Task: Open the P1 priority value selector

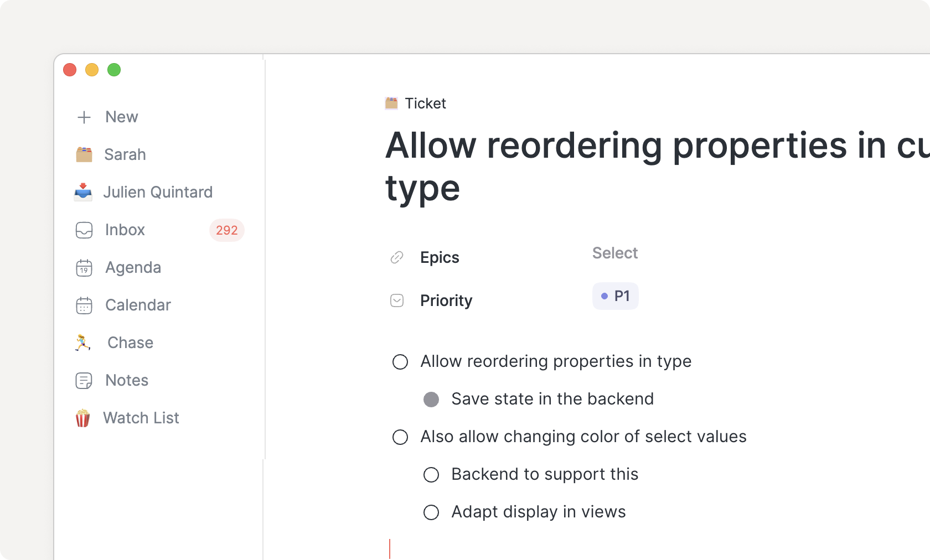Action: click(615, 296)
